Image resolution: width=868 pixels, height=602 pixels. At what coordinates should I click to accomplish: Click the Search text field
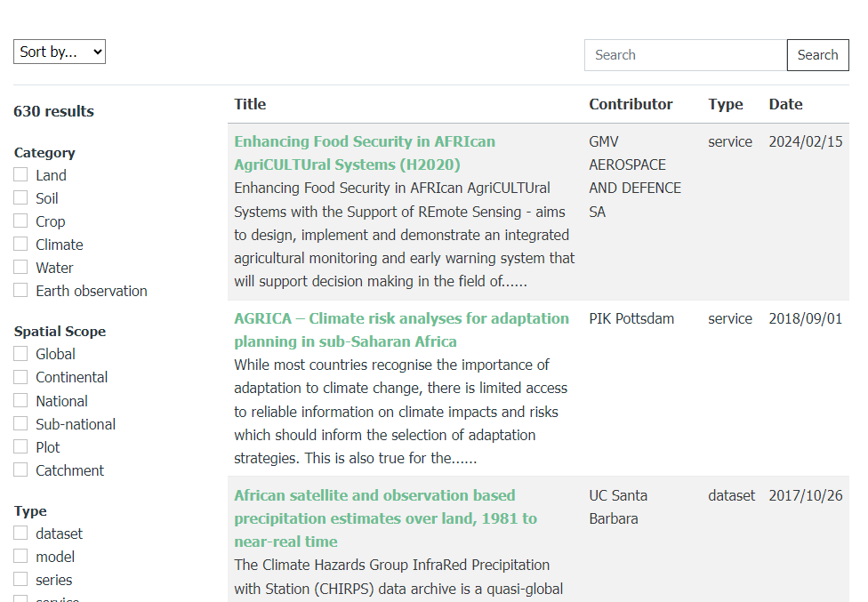click(685, 55)
